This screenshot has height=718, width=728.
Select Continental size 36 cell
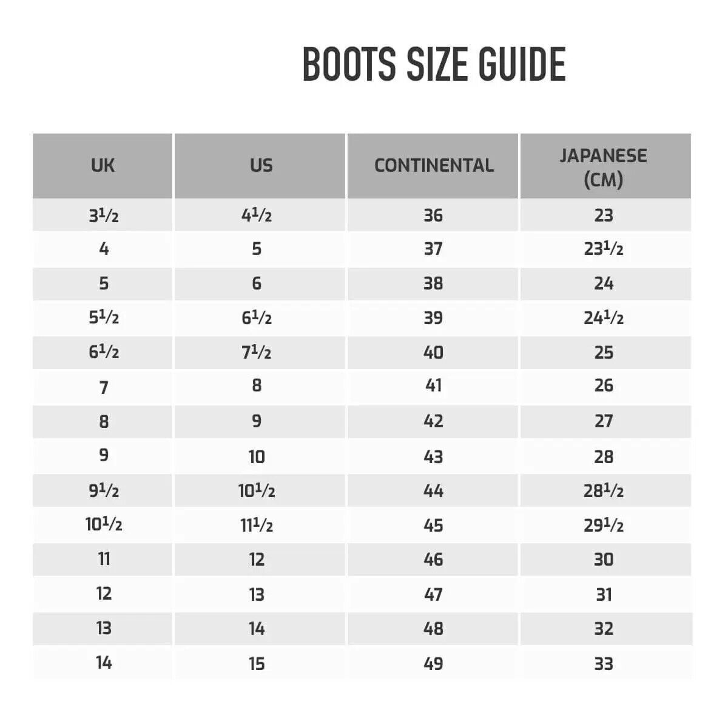433,215
